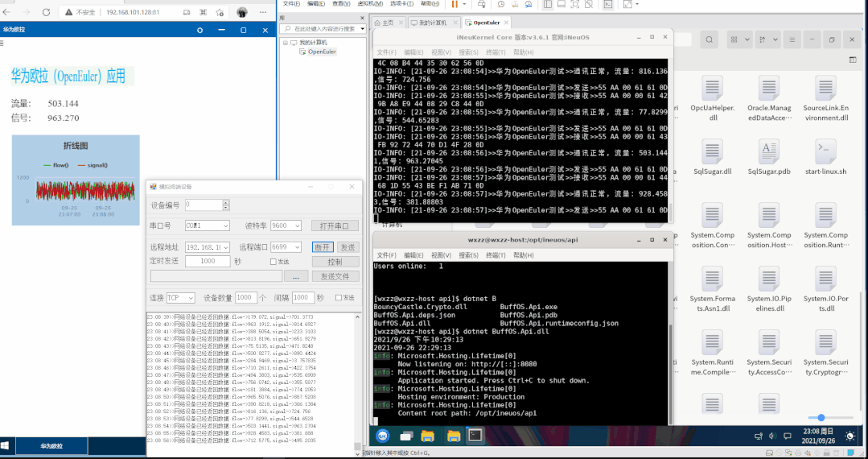The image size is (868, 459).
Task: Click Windows Start button
Action: point(6,445)
